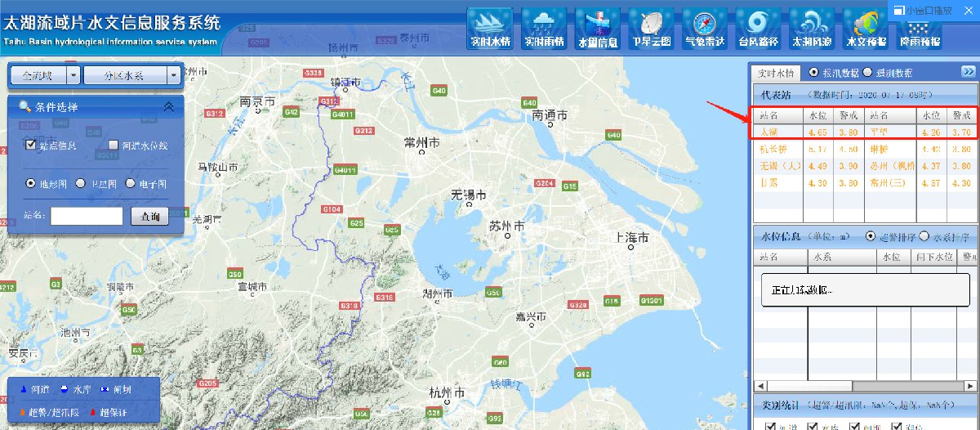The width and height of the screenshot is (980, 430).
Task: Open 台风路径 typhoon path module
Action: pyautogui.click(x=758, y=28)
